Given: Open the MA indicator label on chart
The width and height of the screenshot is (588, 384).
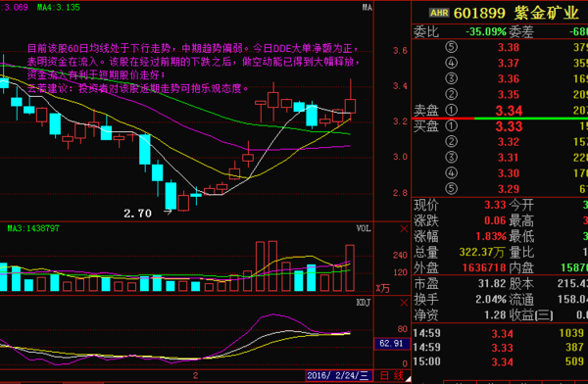Looking at the screenshot, I should pos(367,7).
